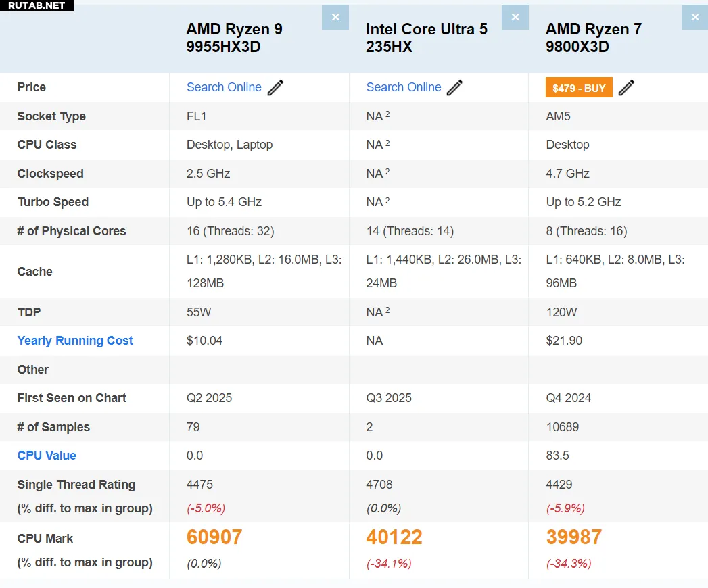The image size is (708, 588).
Task: Remove AMD Ryzen 7 9800X3D column
Action: tap(695, 17)
